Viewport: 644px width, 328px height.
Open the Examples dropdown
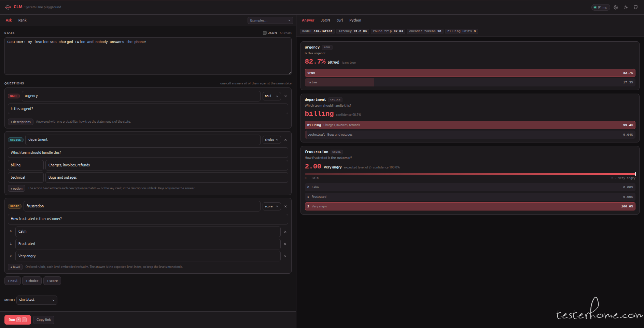tap(270, 20)
